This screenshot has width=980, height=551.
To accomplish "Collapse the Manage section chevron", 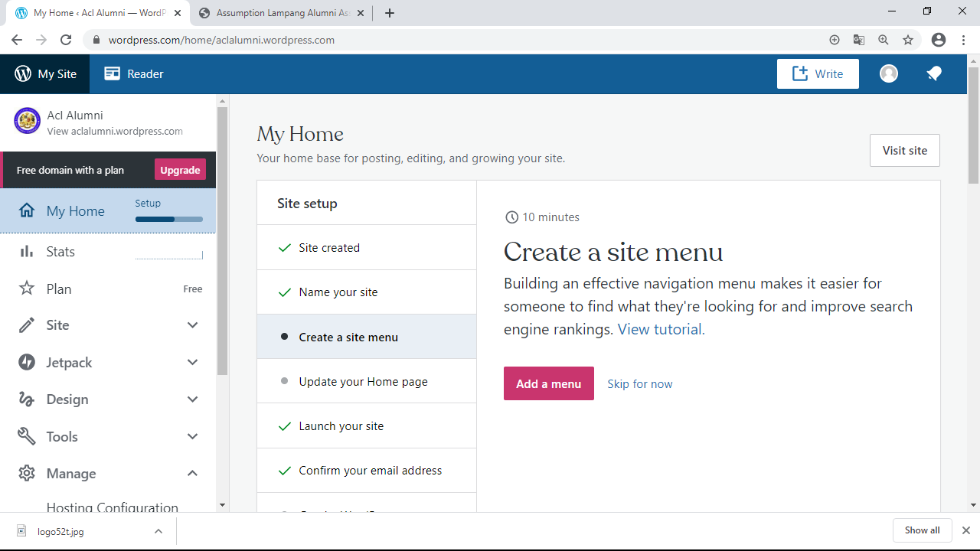I will pos(192,474).
